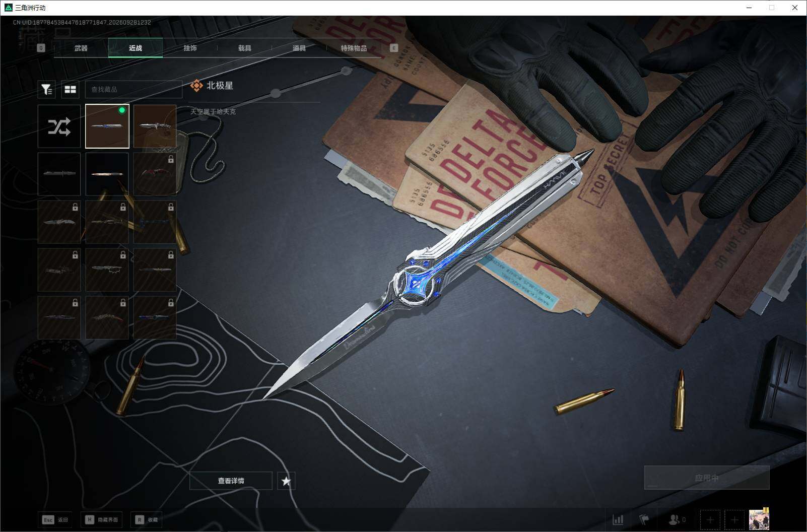Image resolution: width=807 pixels, height=532 pixels.
Task: Open the 武器 tab
Action: (81, 48)
